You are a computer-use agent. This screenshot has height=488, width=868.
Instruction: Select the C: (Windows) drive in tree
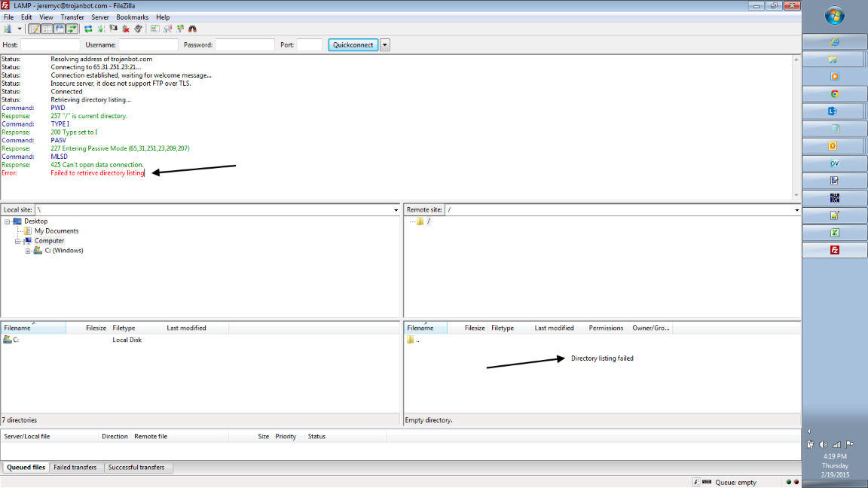64,251
